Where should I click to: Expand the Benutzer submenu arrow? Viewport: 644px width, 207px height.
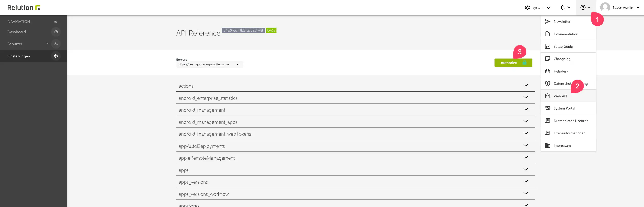[x=47, y=44]
